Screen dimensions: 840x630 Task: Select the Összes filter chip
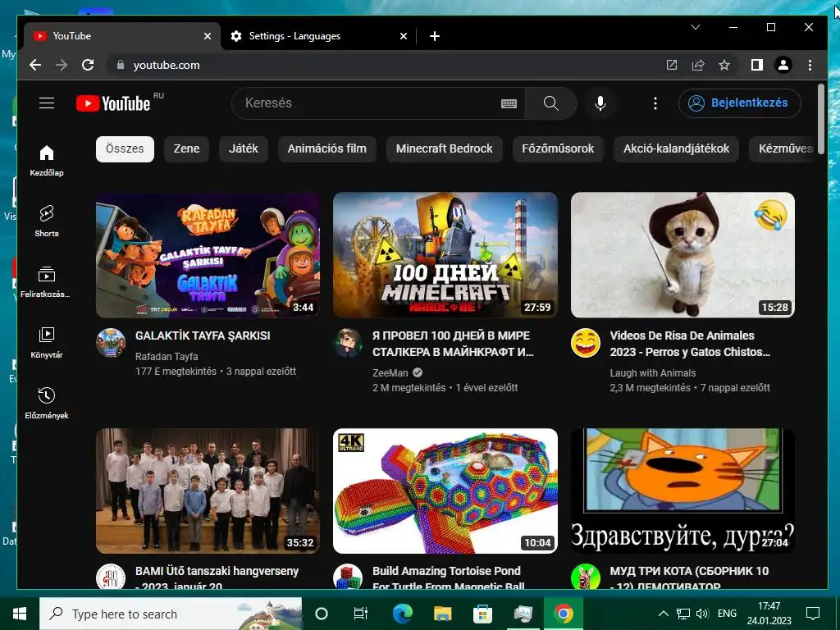125,149
